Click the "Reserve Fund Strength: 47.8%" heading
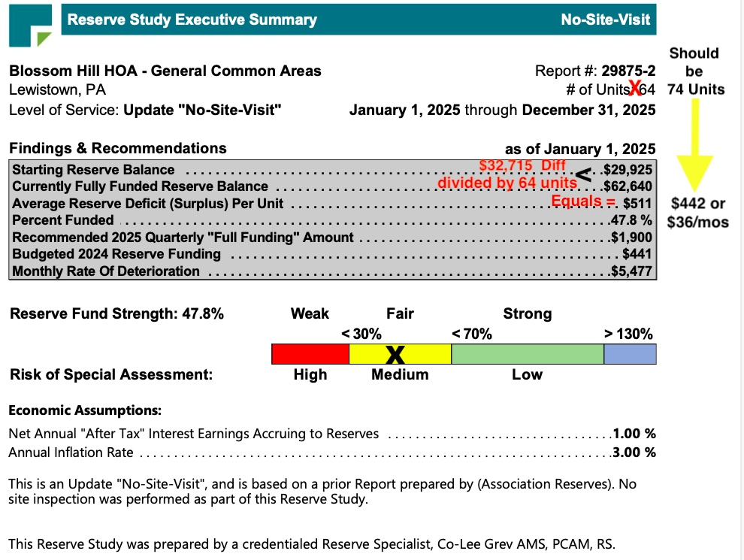744x560 pixels. 116,313
